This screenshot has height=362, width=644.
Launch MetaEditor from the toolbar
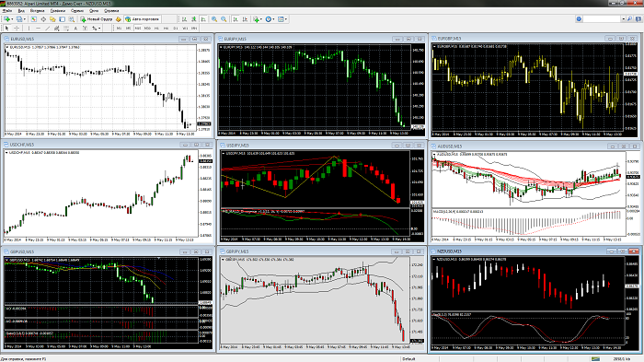(x=119, y=19)
